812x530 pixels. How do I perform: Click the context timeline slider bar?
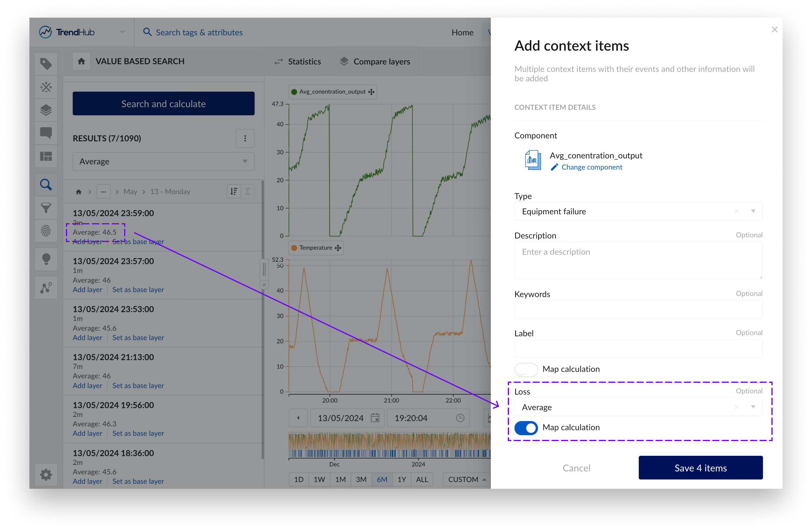click(x=389, y=453)
